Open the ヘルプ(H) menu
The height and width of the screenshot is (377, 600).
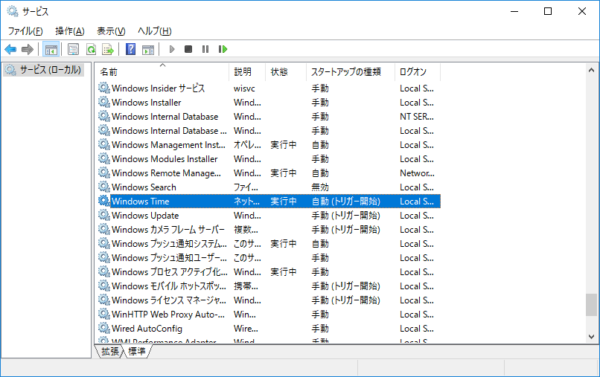[155, 31]
